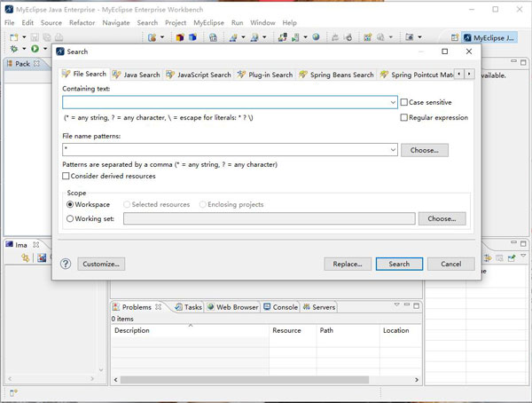Select the Working set radio button
This screenshot has height=403, width=532.
point(70,219)
